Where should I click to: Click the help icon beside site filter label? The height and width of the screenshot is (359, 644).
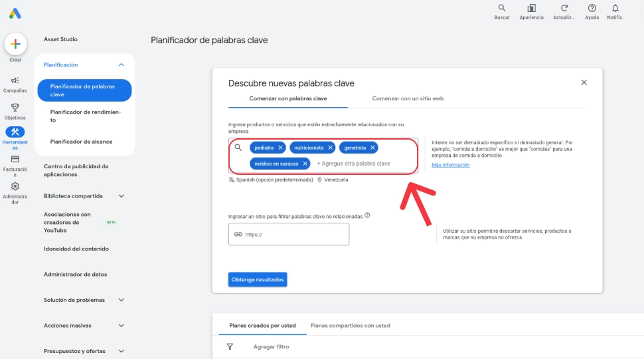pos(367,215)
